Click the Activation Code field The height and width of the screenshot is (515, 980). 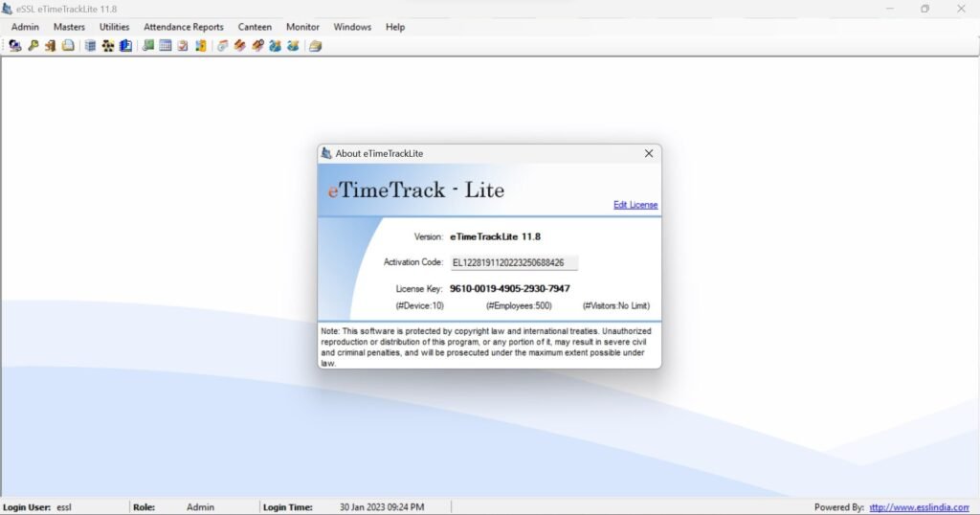tap(514, 262)
